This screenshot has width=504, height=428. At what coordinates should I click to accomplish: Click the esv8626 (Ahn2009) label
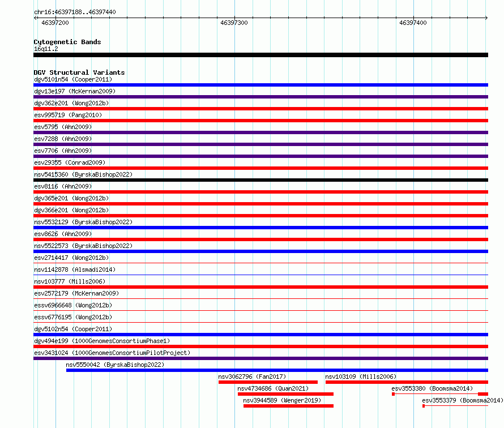[63, 234]
